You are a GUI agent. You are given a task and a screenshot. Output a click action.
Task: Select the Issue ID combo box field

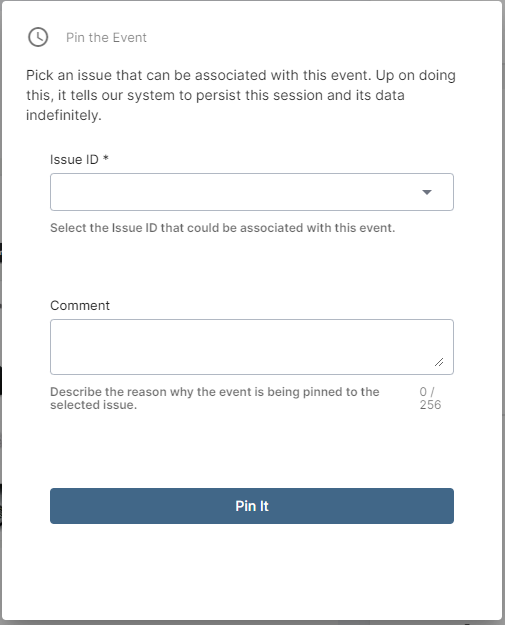[252, 192]
